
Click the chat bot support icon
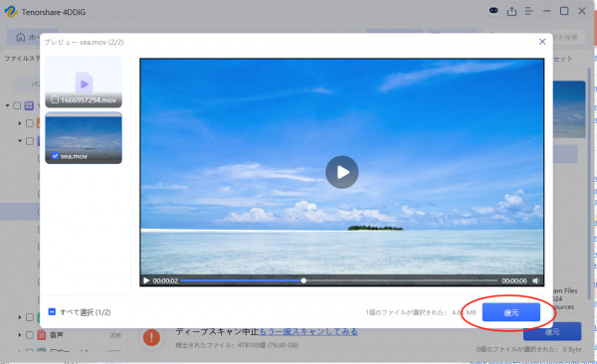494,11
